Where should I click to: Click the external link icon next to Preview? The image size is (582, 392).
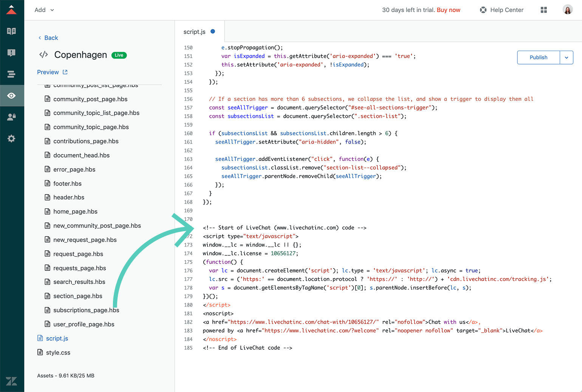65,72
